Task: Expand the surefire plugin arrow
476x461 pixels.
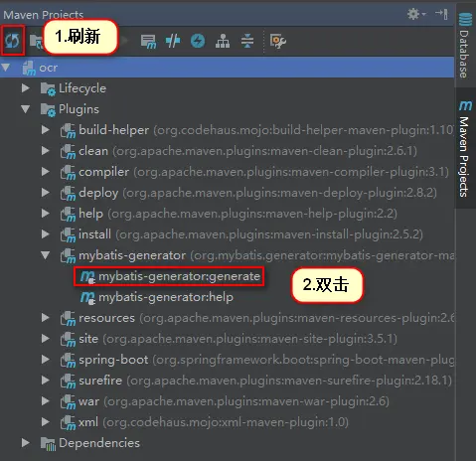Action: [46, 381]
